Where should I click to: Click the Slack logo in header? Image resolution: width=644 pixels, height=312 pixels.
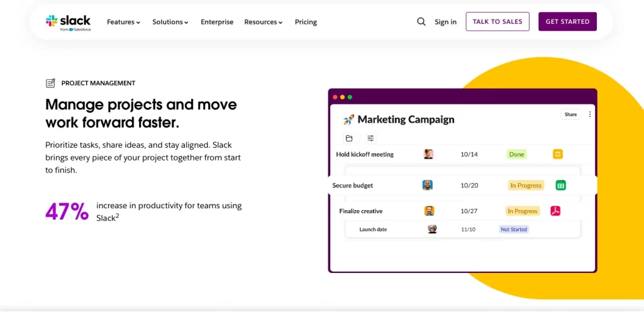click(x=68, y=23)
